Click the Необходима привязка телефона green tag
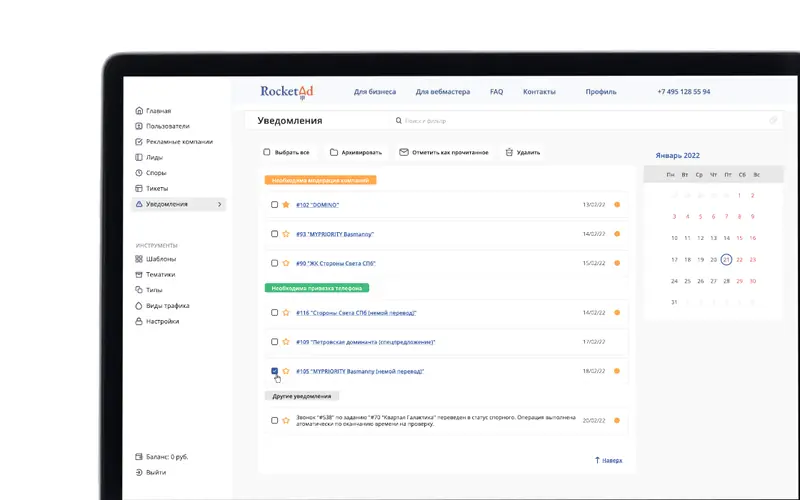 tap(316, 288)
